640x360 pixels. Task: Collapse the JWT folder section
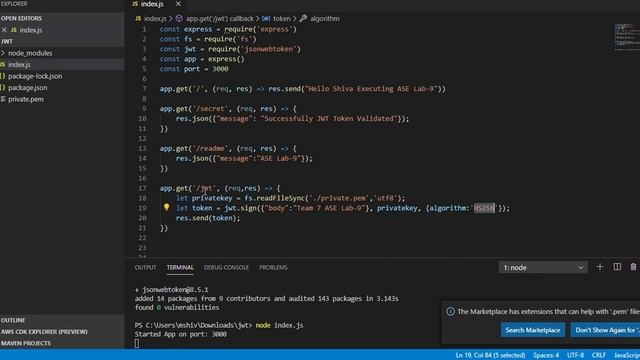7,41
